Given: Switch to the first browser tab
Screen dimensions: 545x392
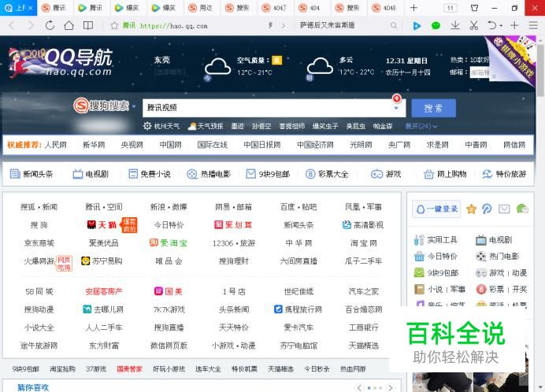Looking at the screenshot, I should (x=18, y=8).
